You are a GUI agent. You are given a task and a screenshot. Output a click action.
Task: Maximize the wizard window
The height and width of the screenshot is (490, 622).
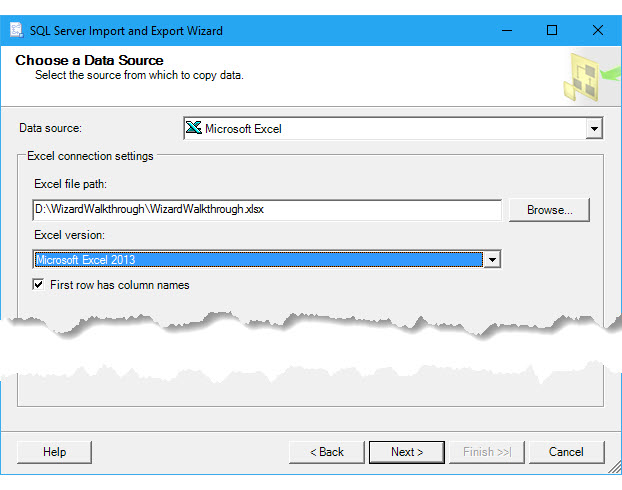point(551,30)
